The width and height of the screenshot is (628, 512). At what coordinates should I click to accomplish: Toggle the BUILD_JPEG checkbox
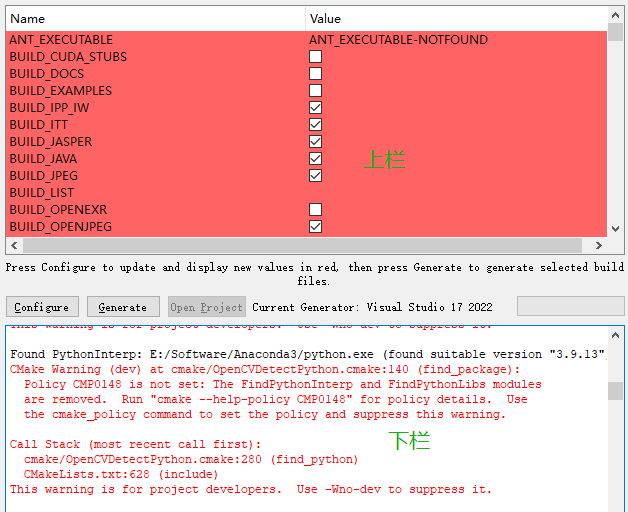(x=315, y=175)
